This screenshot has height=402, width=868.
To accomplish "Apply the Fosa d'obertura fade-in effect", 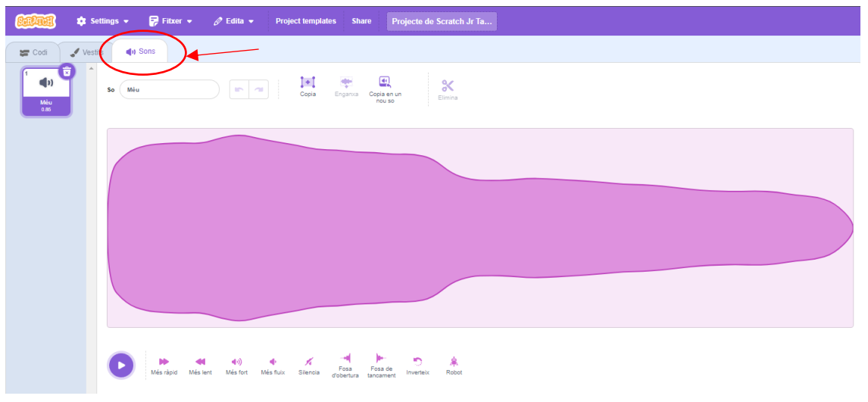I will tap(345, 358).
